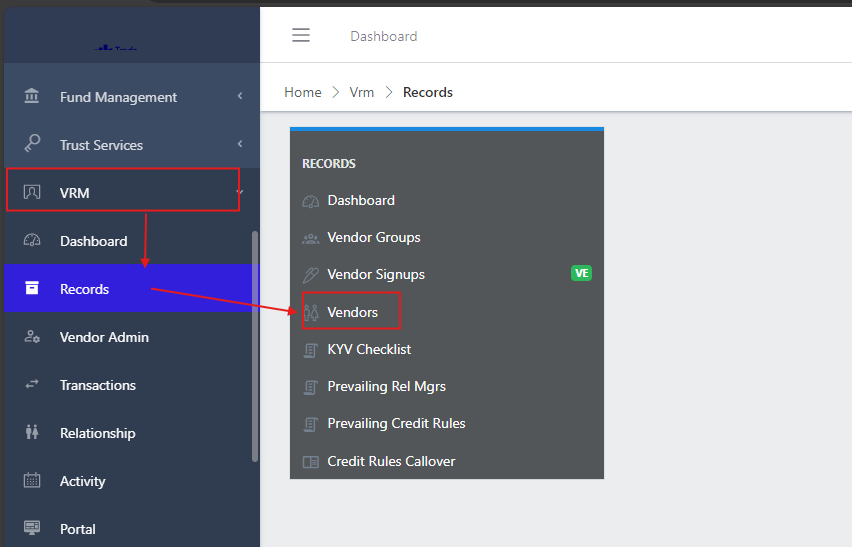Select Records in the sidebar
852x547 pixels.
click(132, 288)
